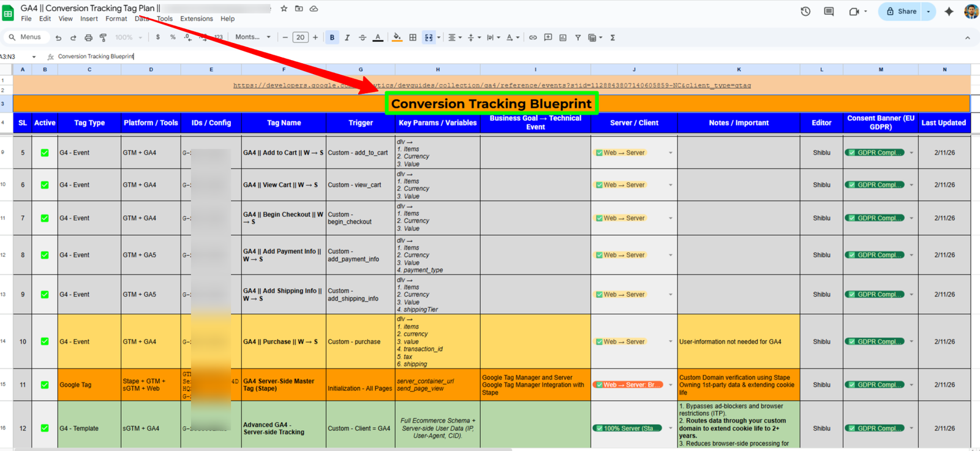Open the Name box dropdown arrow
Screen dimensions: 980x451
pos(34,56)
